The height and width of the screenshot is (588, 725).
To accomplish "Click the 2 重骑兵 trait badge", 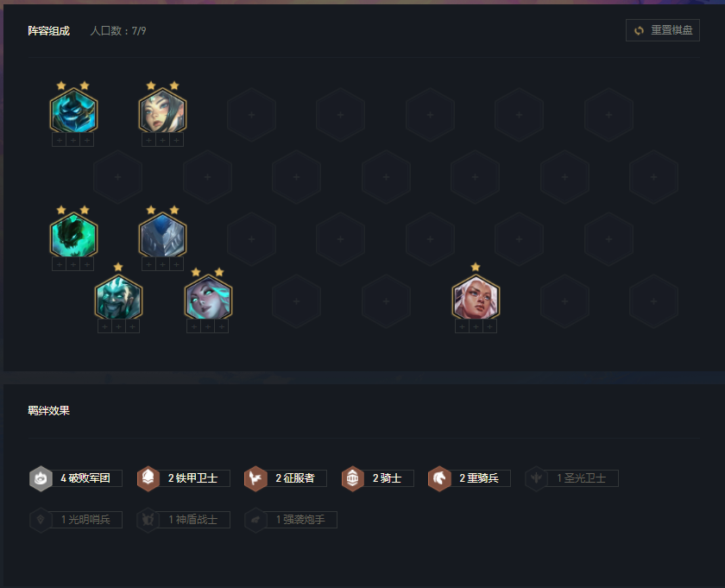I will [x=469, y=478].
